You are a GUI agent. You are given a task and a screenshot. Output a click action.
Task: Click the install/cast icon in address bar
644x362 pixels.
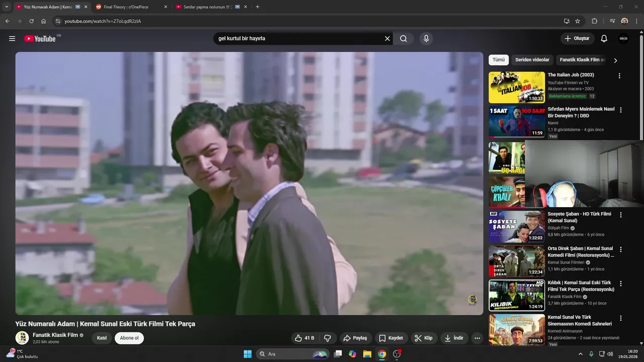point(567,21)
